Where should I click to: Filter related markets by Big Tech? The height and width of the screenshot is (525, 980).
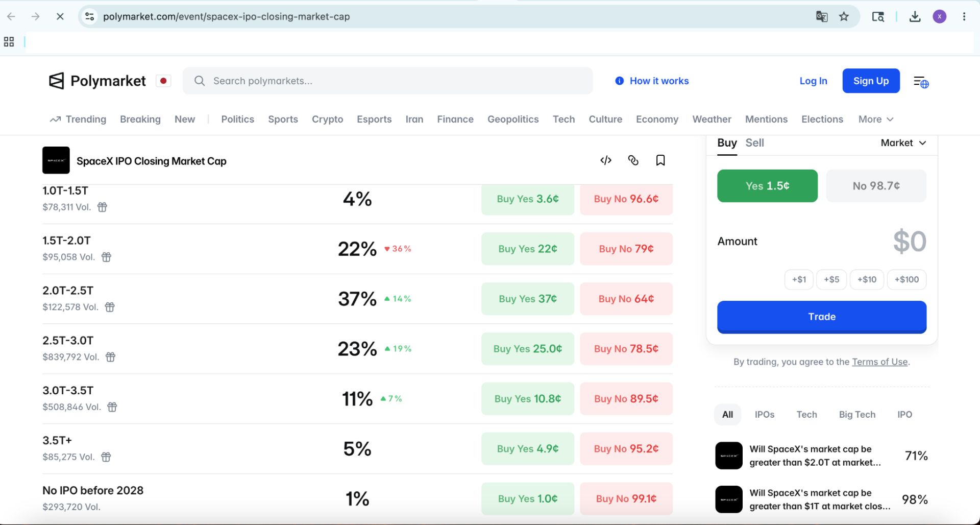click(x=857, y=415)
